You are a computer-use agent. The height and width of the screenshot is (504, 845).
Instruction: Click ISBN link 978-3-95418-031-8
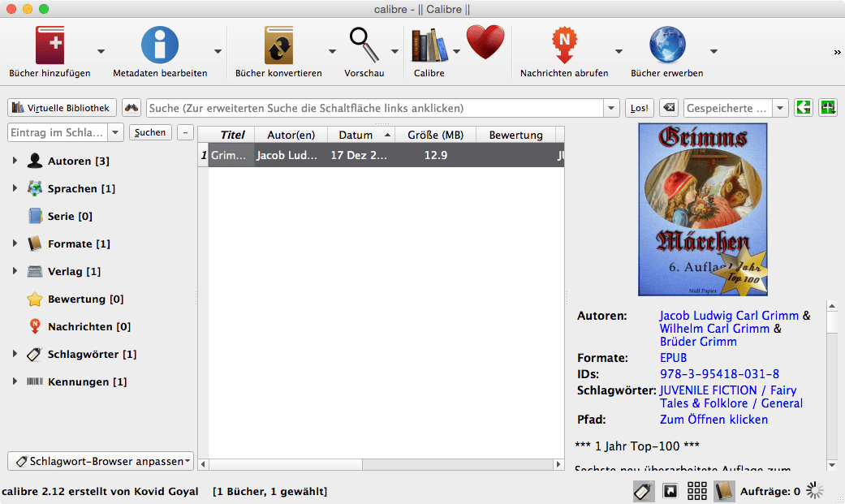coord(719,373)
